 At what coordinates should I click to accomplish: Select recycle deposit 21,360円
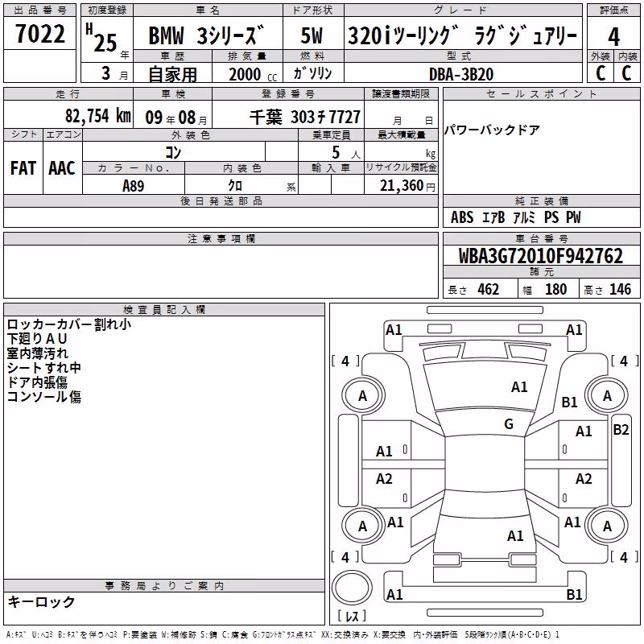click(x=407, y=186)
